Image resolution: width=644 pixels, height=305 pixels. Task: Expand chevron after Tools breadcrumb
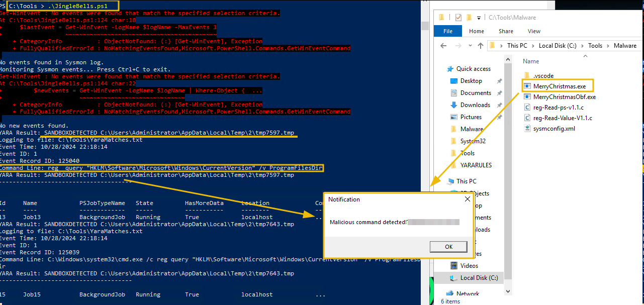pyautogui.click(x=608, y=46)
